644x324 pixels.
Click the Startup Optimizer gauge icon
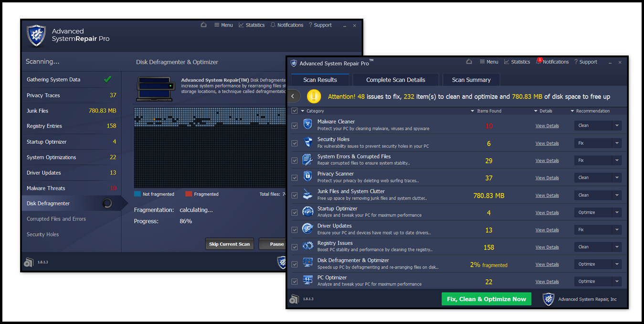[x=307, y=212]
